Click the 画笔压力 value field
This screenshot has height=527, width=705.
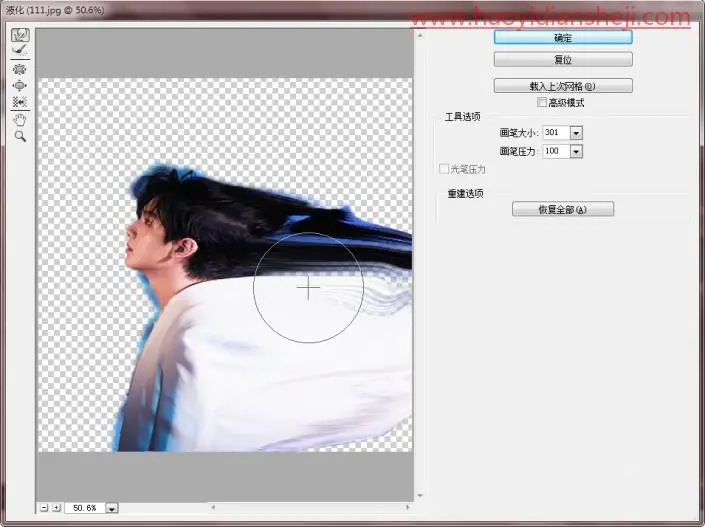pos(556,151)
